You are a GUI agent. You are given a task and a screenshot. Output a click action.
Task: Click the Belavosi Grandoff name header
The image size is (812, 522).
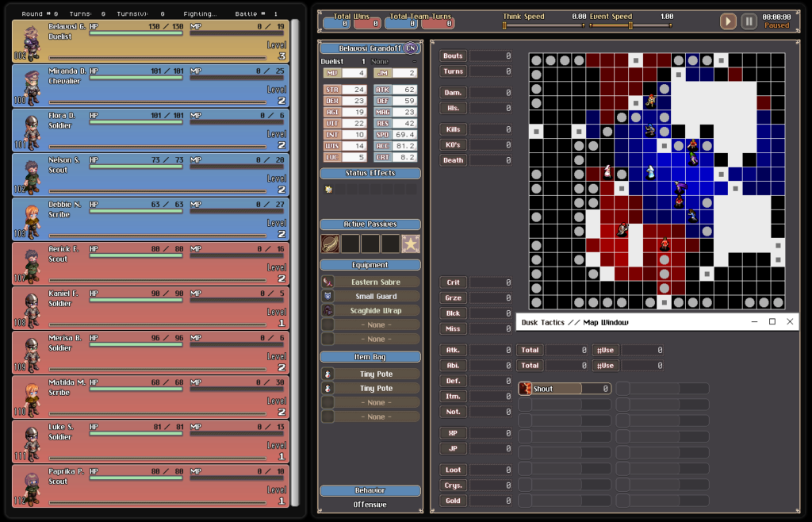pyautogui.click(x=370, y=48)
